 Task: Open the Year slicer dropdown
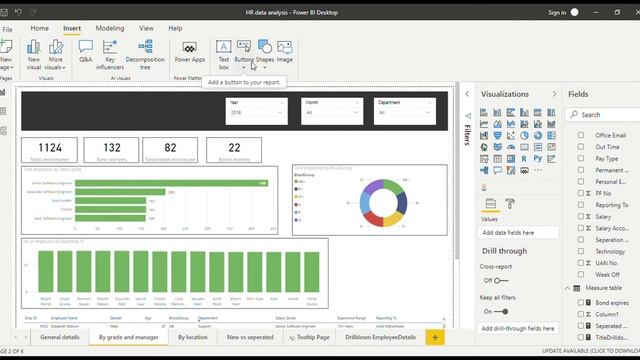(280, 113)
